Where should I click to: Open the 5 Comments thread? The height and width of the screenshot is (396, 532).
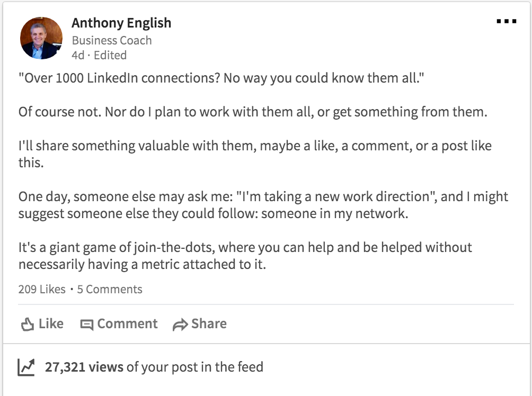pyautogui.click(x=110, y=290)
